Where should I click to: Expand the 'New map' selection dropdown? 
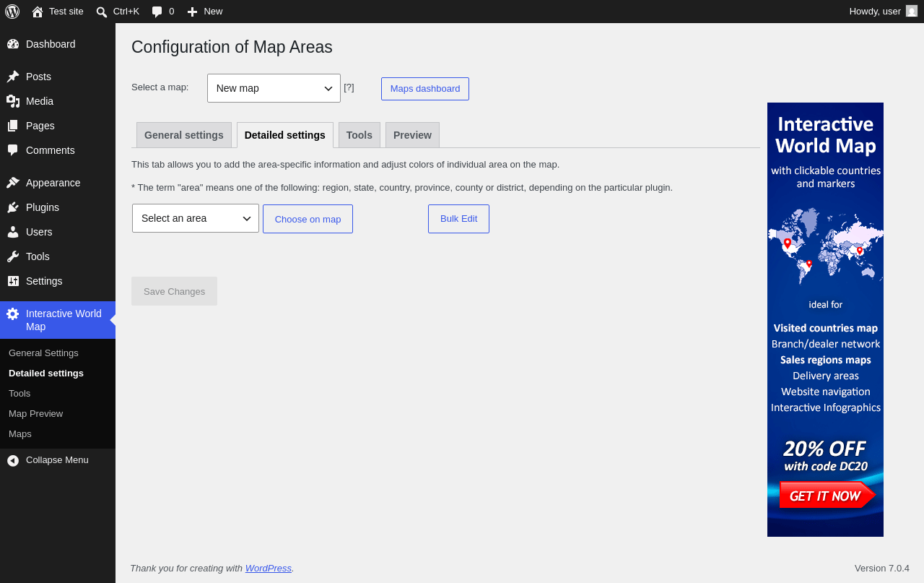point(274,88)
